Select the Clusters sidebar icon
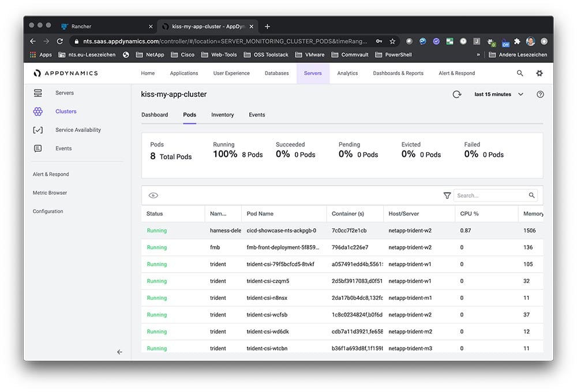 (x=38, y=112)
